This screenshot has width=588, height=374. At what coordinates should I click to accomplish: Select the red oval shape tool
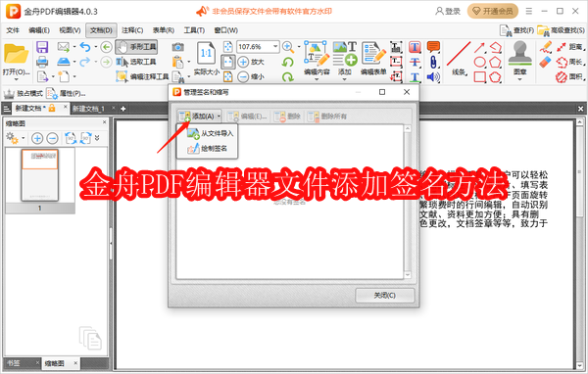(x=479, y=62)
